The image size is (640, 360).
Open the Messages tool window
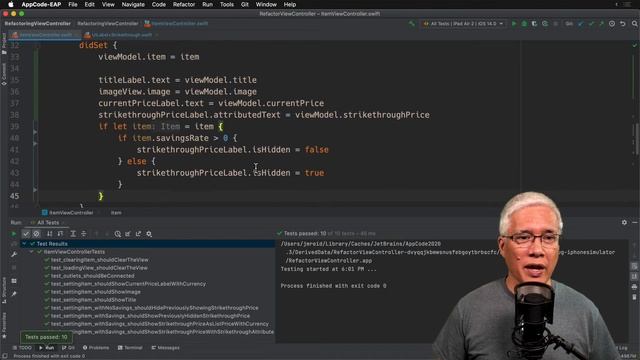click(165, 348)
